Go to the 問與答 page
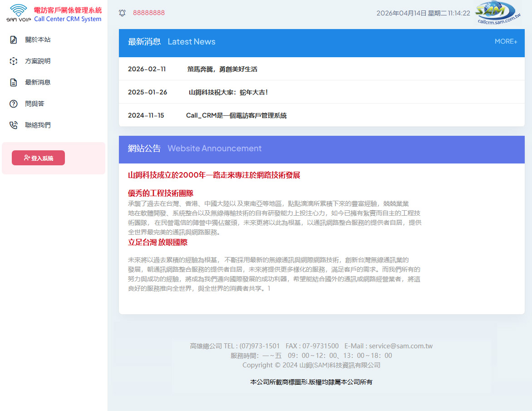This screenshot has height=411, width=532. tap(34, 104)
